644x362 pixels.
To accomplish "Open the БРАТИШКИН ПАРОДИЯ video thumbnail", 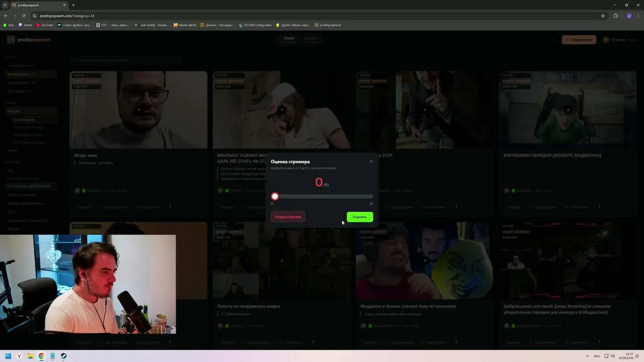I will (568, 110).
